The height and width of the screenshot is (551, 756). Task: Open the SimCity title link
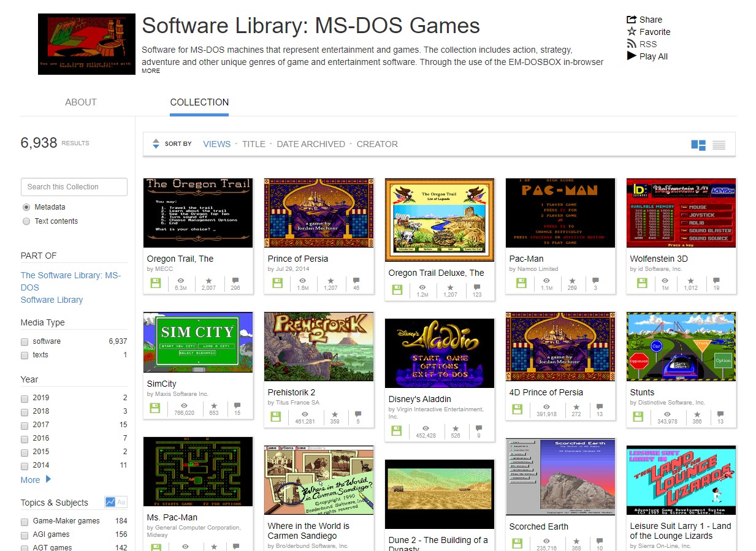(162, 384)
